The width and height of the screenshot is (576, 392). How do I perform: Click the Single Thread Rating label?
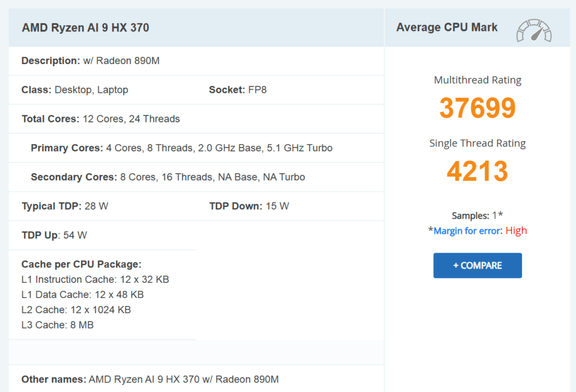click(478, 143)
